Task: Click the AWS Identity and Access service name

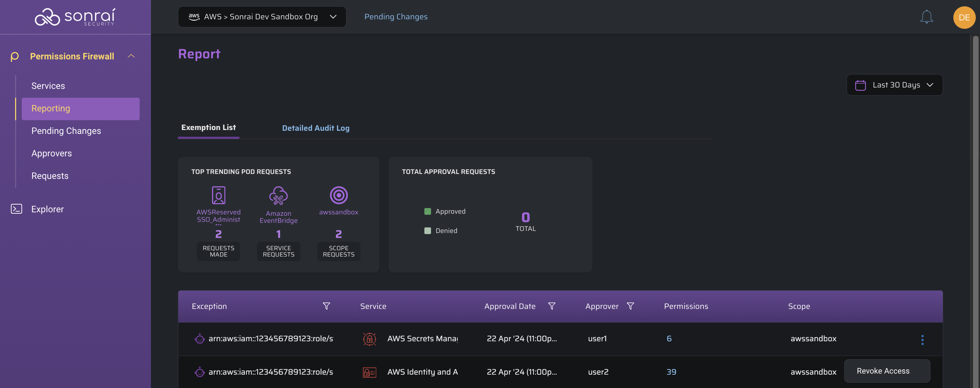Action: pyautogui.click(x=422, y=372)
